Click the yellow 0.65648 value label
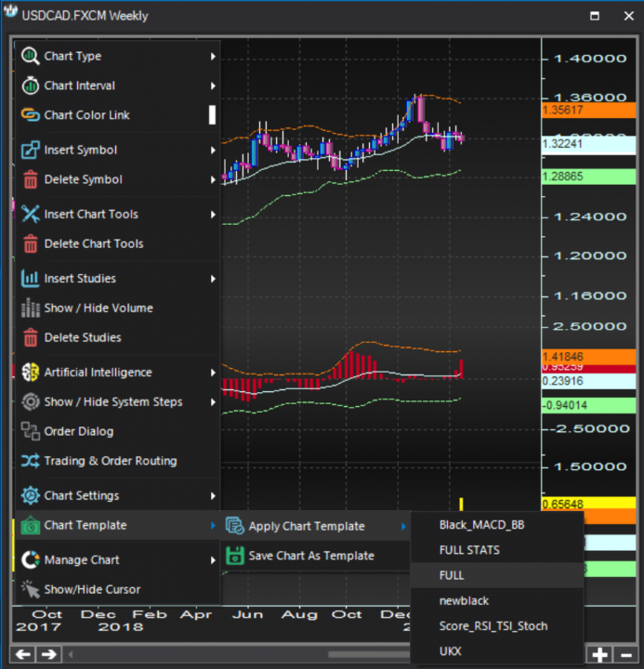This screenshot has width=644, height=669. point(588,504)
